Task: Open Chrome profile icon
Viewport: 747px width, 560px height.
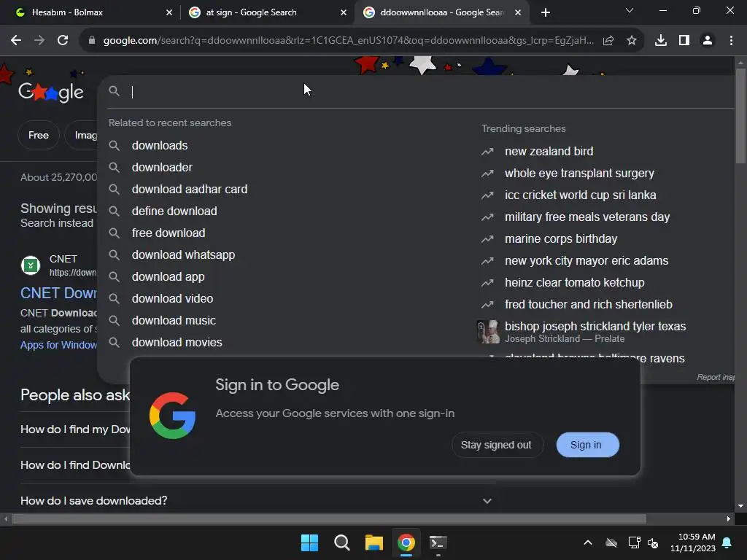Action: (x=708, y=41)
